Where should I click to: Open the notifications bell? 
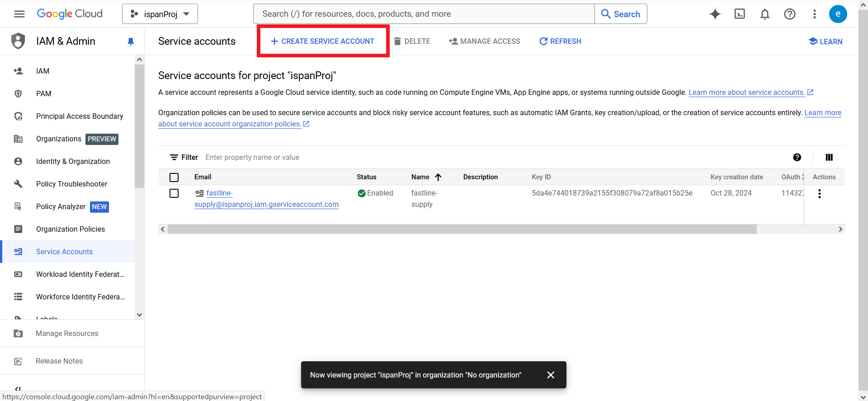tap(765, 14)
